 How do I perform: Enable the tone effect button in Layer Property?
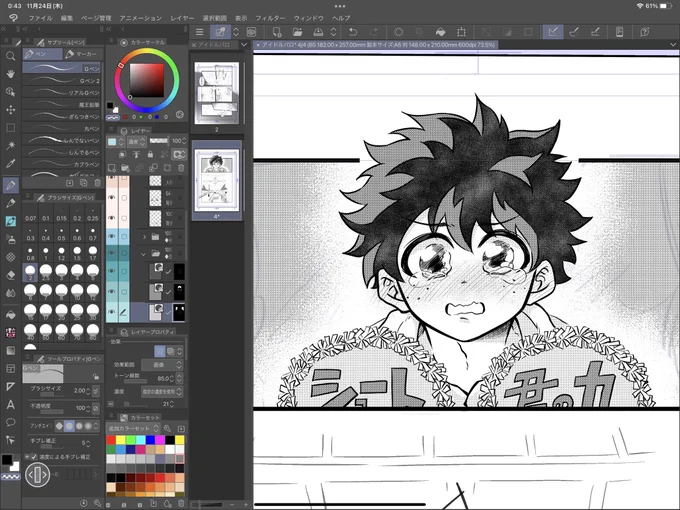[x=160, y=351]
